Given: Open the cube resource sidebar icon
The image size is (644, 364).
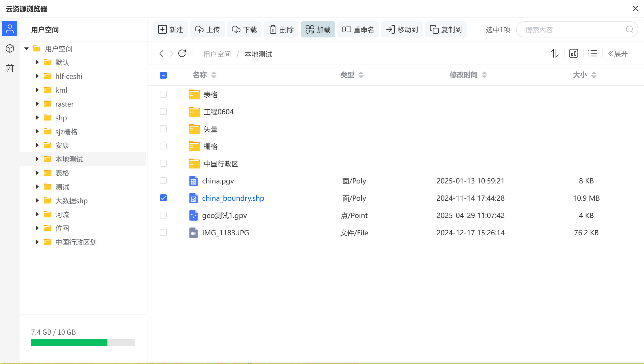Looking at the screenshot, I should (x=10, y=48).
